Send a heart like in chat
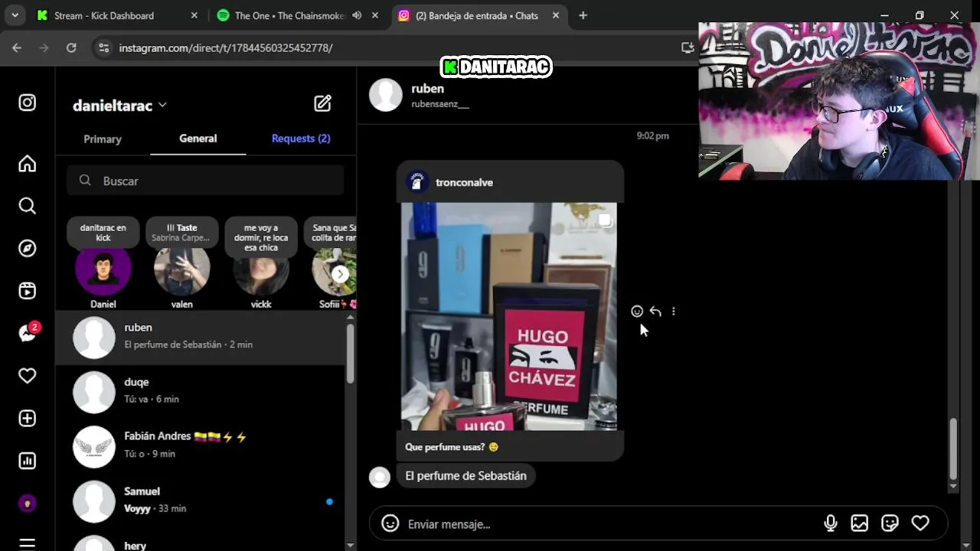The width and height of the screenshot is (980, 551). [920, 523]
